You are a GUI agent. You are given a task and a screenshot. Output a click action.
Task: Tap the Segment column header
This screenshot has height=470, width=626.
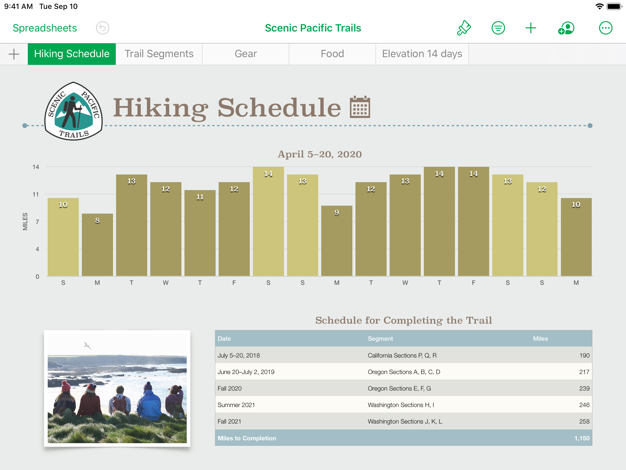click(380, 339)
